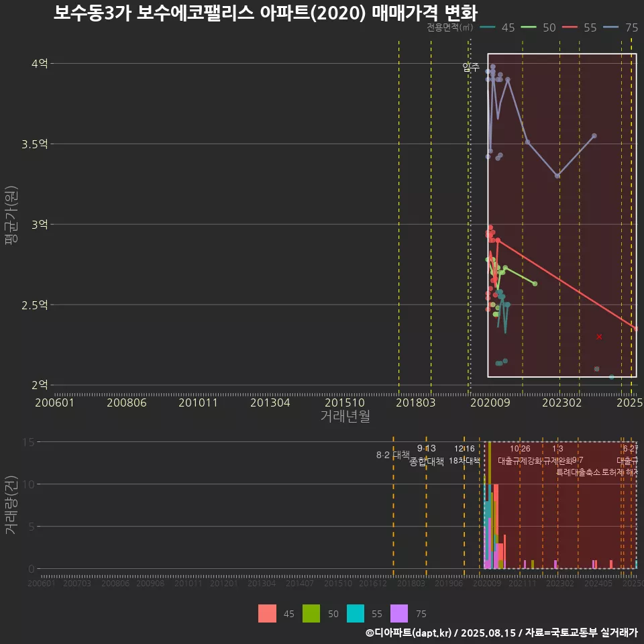This screenshot has width=644, height=644.
Task: Click the 18차대책 annotation
Action: (464, 460)
